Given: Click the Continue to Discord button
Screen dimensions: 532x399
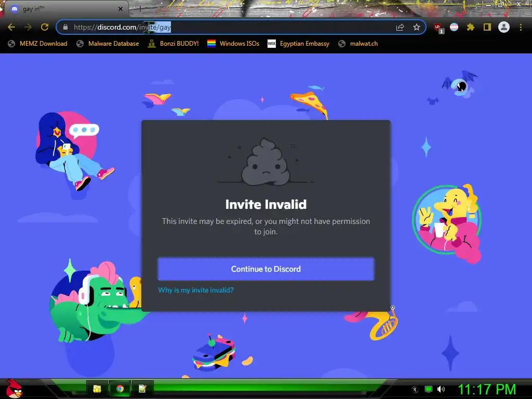Looking at the screenshot, I should pyautogui.click(x=265, y=269).
